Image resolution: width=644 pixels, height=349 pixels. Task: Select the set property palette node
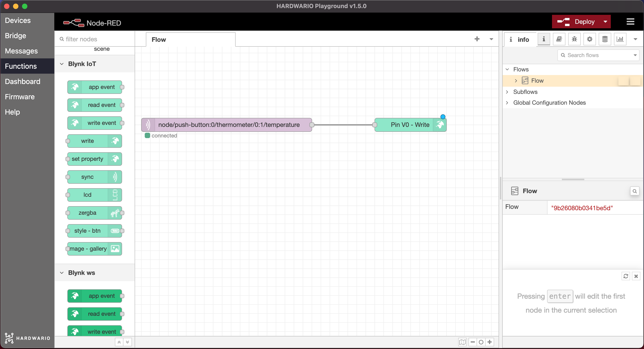click(95, 159)
